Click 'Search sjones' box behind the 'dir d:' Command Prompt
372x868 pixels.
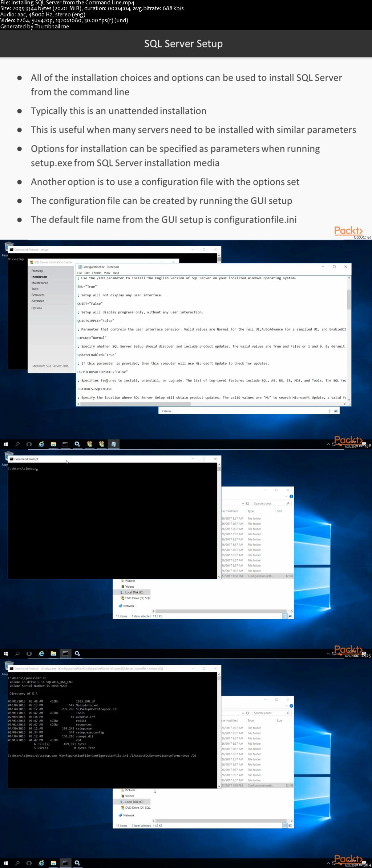point(272,713)
